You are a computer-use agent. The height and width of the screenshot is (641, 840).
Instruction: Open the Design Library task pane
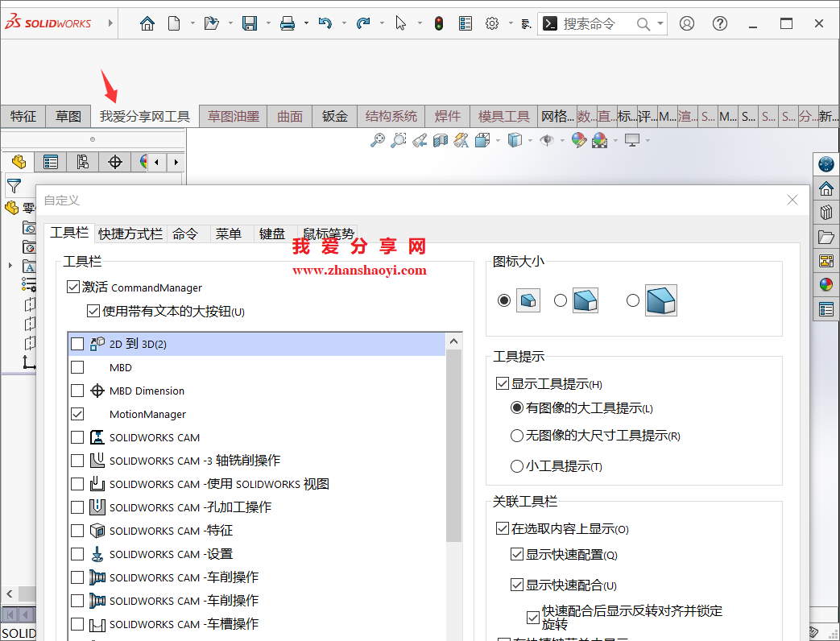tap(825, 213)
